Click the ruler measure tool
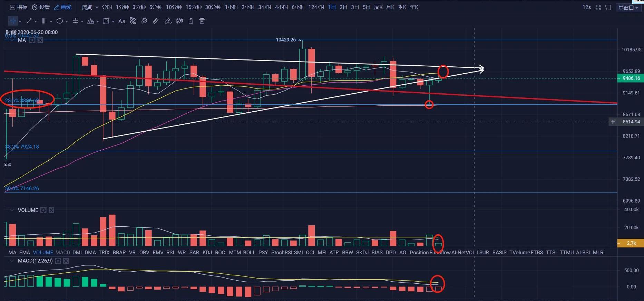The width and height of the screenshot is (644, 301). coord(156,21)
